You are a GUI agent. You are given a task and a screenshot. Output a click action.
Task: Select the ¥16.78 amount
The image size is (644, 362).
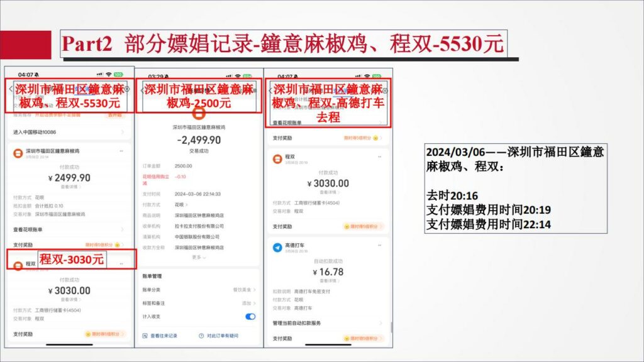pyautogui.click(x=328, y=272)
